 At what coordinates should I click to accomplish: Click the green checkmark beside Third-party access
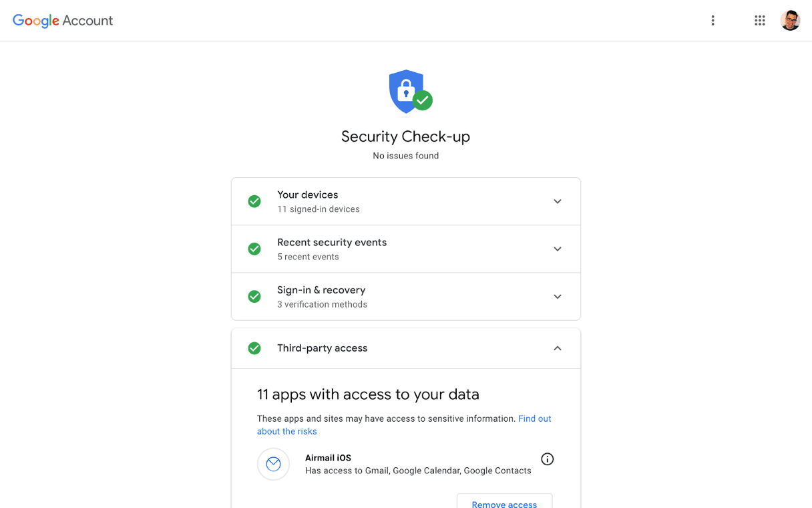(254, 348)
